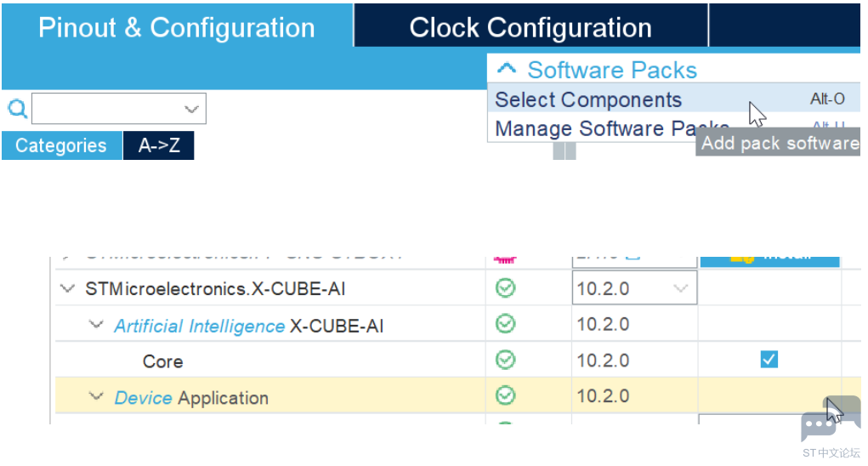Switch to Pinout & Configuration tab
The width and height of the screenshot is (868, 466).
coord(177,27)
